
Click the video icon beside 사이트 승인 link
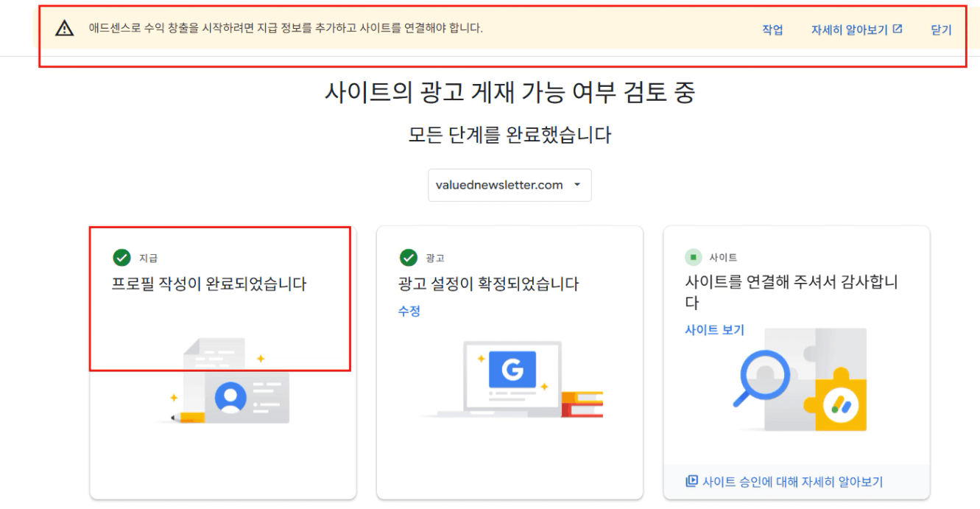click(x=691, y=482)
